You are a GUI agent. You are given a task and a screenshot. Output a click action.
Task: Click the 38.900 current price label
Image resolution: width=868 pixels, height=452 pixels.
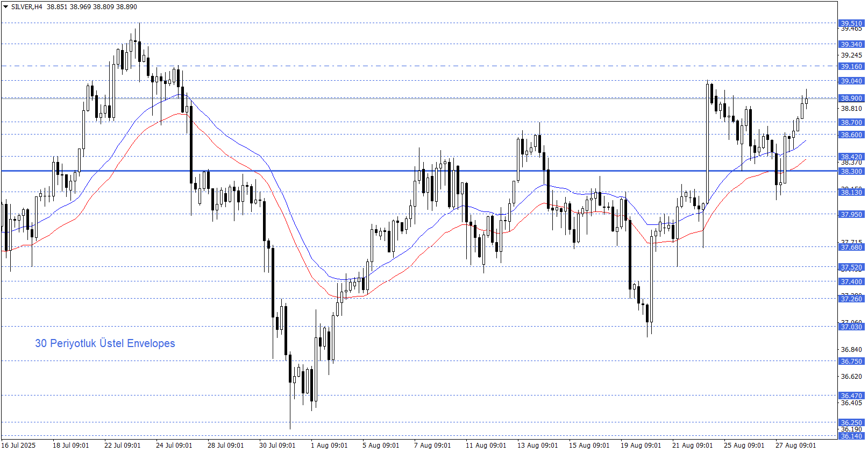coord(851,98)
